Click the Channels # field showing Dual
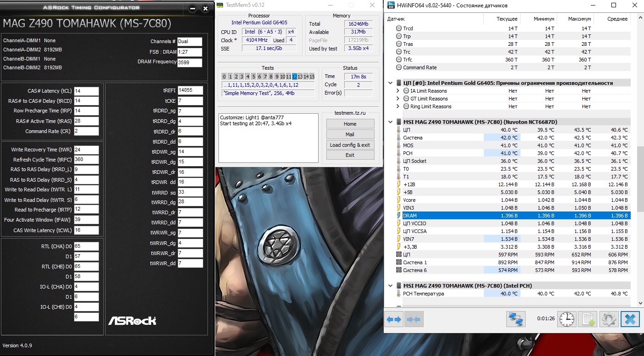 (190, 42)
